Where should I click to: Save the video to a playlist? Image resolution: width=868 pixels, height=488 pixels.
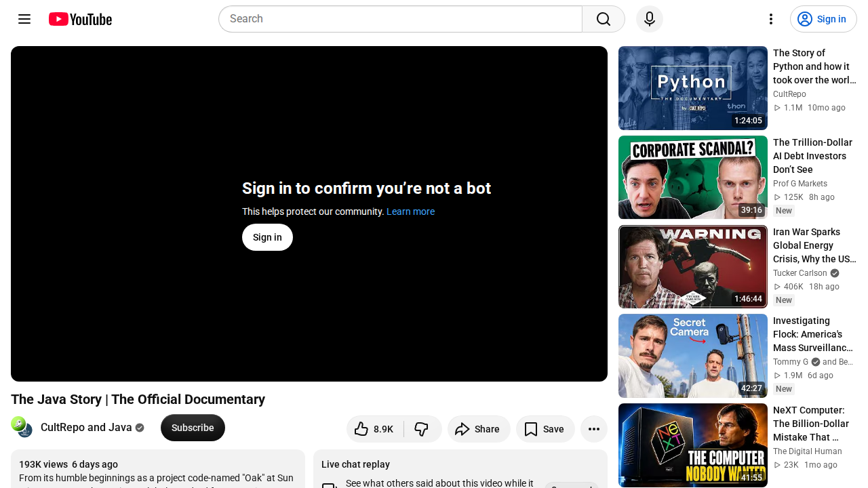tap(545, 429)
